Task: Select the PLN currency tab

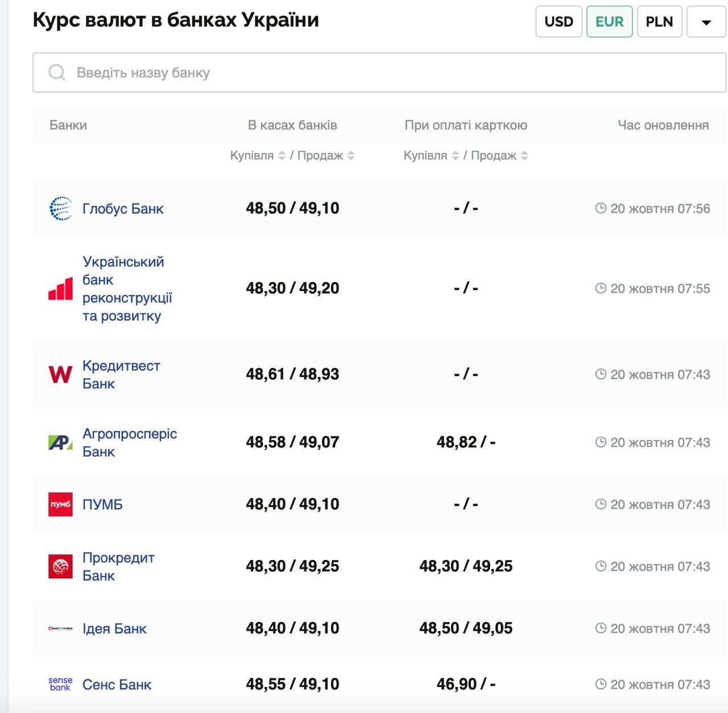Action: 659,22
